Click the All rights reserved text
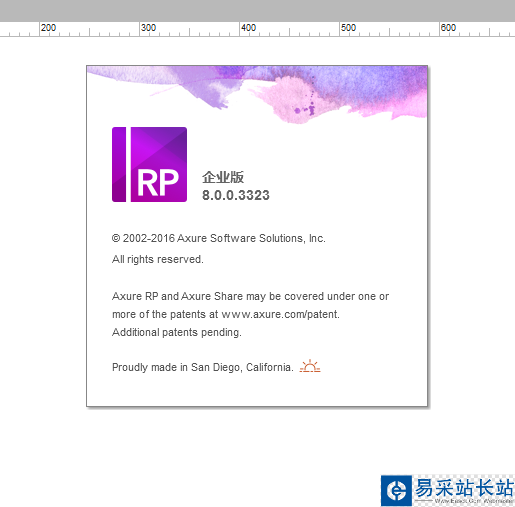The image size is (515, 507). pos(158,259)
